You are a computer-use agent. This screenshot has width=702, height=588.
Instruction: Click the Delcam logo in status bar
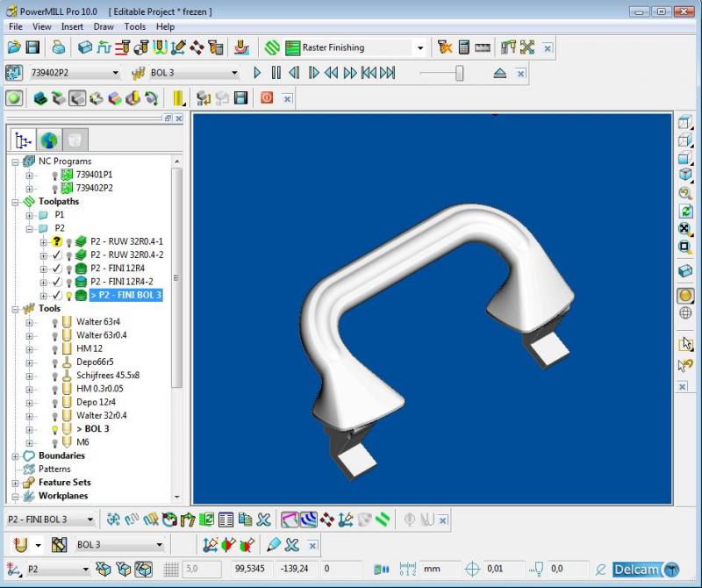pos(646,570)
